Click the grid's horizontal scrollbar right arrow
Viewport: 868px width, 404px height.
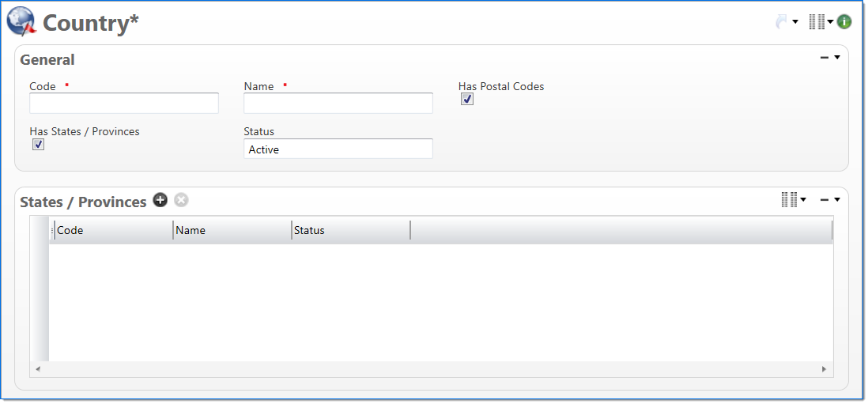pos(824,369)
